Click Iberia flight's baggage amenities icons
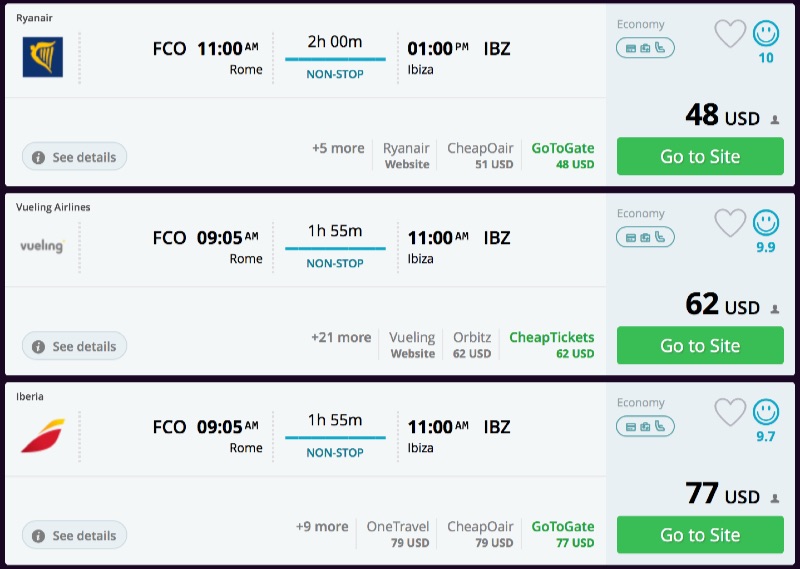 point(645,426)
